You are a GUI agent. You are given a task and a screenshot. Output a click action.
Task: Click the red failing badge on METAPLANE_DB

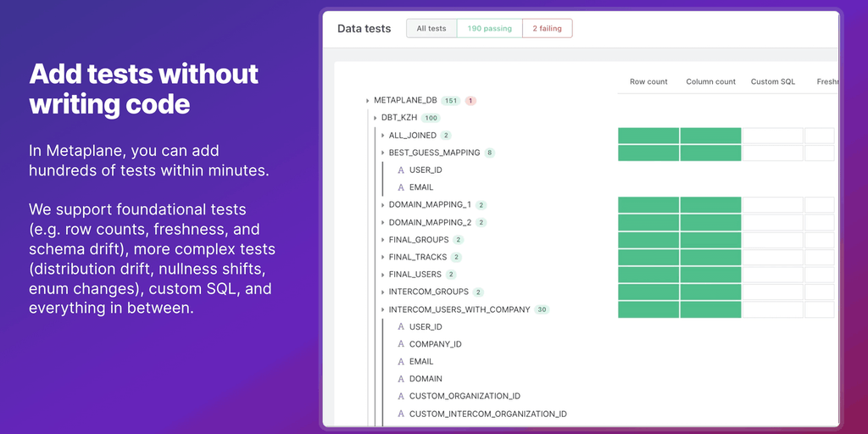pyautogui.click(x=470, y=101)
